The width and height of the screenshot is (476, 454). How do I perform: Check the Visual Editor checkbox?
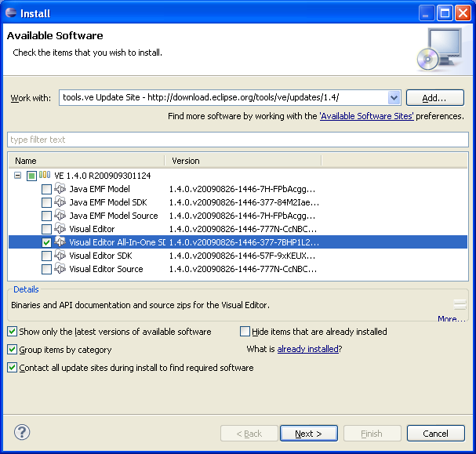pos(47,229)
